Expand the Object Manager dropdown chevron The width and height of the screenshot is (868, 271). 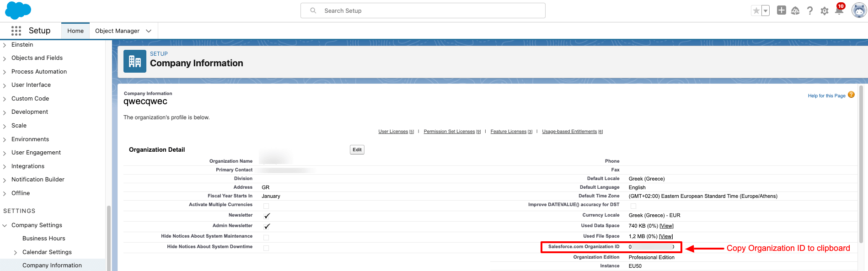point(149,31)
